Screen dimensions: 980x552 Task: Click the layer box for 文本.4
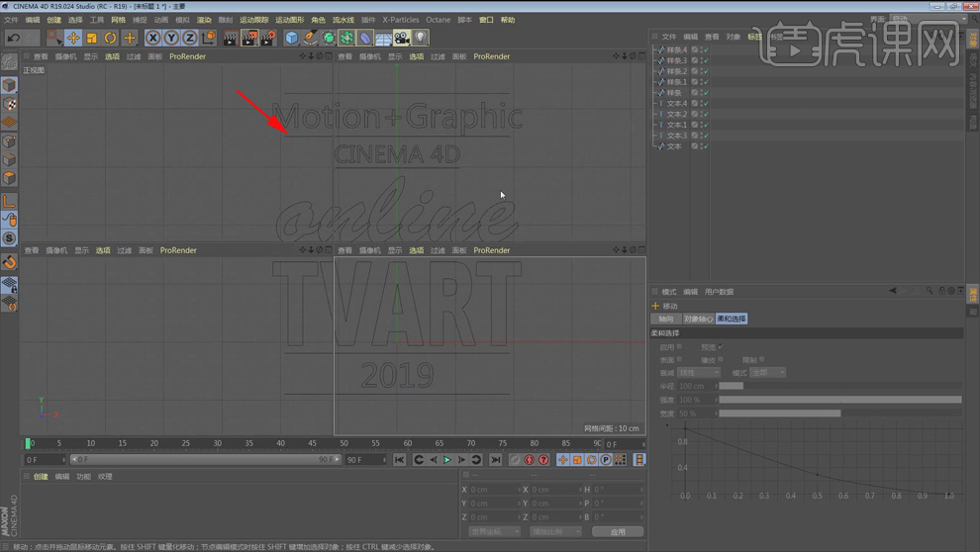(694, 104)
